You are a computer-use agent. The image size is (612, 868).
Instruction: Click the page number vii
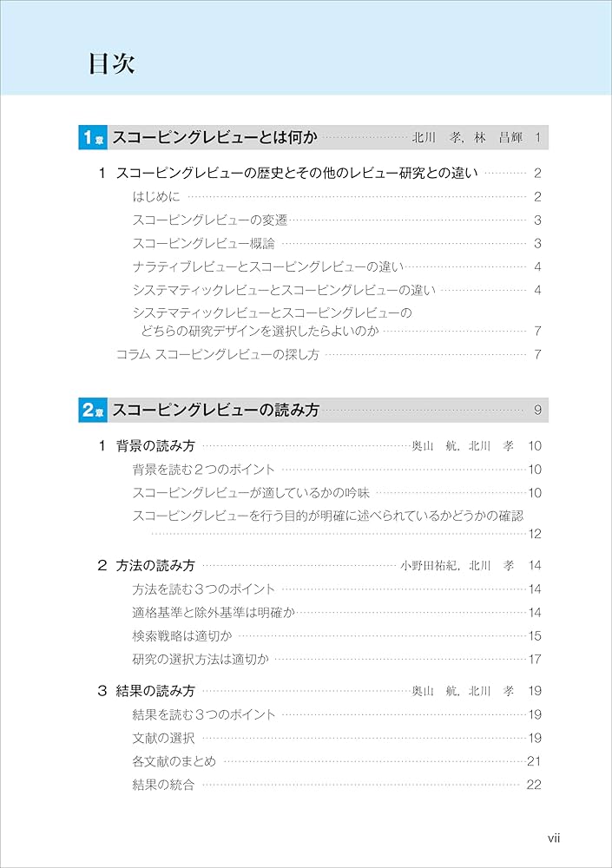pos(555,838)
